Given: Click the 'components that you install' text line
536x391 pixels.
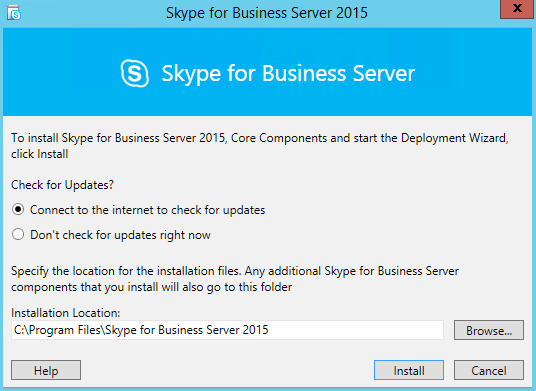Looking at the screenshot, I should [x=151, y=287].
